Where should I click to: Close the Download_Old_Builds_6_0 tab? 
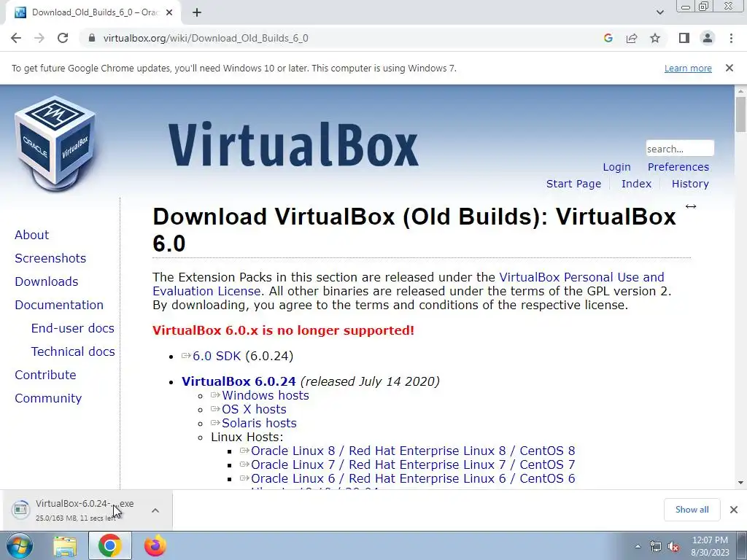point(169,12)
